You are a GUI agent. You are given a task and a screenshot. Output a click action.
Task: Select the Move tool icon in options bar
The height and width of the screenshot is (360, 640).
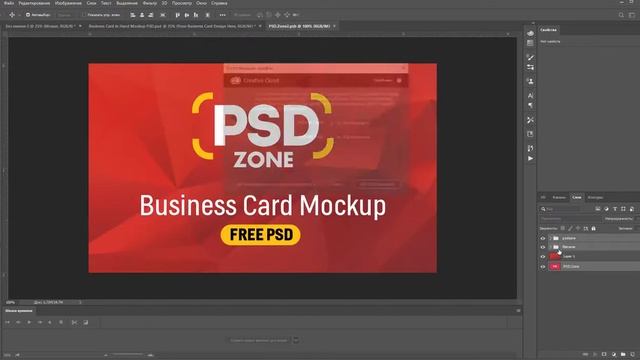[12, 15]
